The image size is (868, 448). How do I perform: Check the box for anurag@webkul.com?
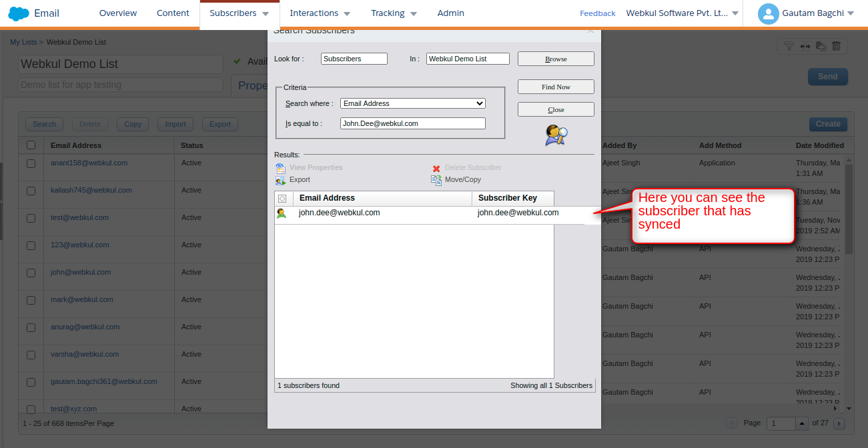tap(31, 327)
